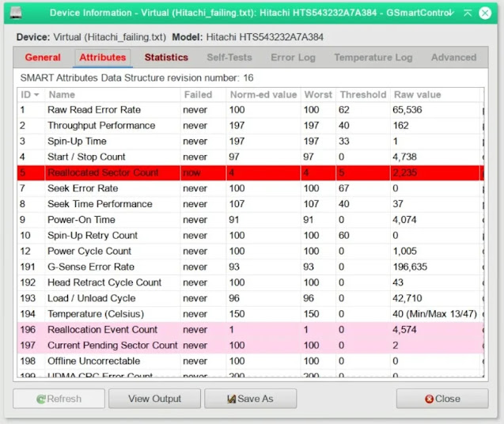Open the Temperature Log tab

pos(373,58)
